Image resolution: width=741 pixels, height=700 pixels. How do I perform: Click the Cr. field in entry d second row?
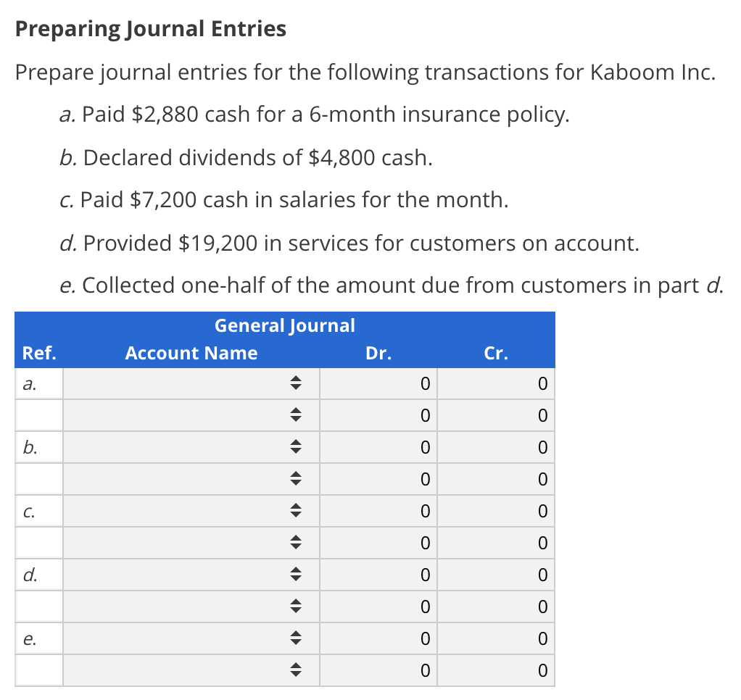[x=496, y=607]
